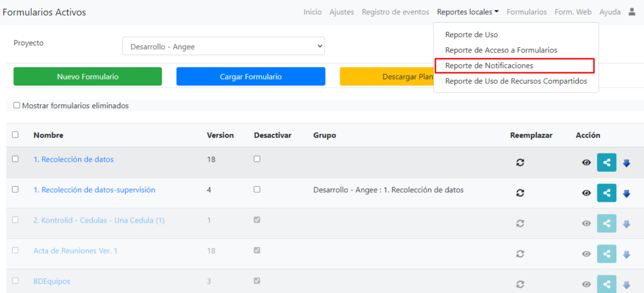Collapse the Reportes locales dropdown menu

coord(467,12)
